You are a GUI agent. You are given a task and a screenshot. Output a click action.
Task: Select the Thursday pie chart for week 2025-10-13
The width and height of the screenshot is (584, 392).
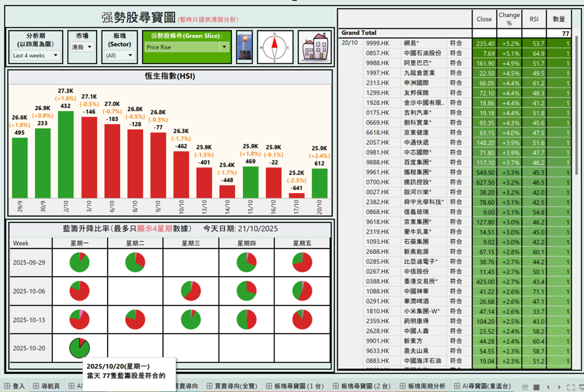[246, 319]
